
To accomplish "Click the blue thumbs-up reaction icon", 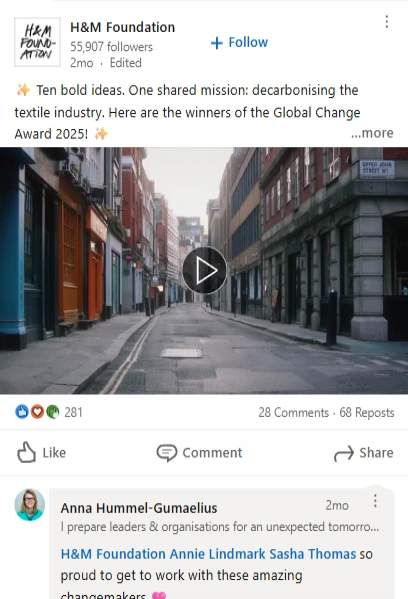I will (x=22, y=412).
